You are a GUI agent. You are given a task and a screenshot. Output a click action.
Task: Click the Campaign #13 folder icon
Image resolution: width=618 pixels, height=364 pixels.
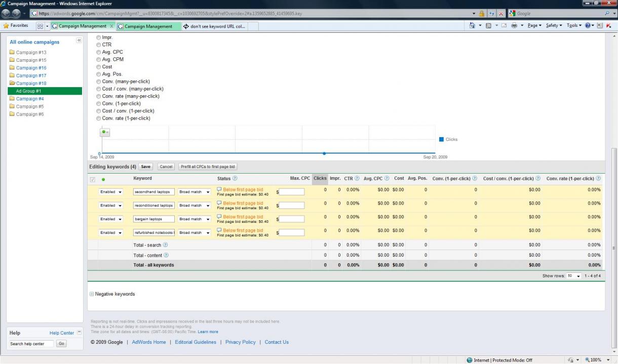[13, 52]
